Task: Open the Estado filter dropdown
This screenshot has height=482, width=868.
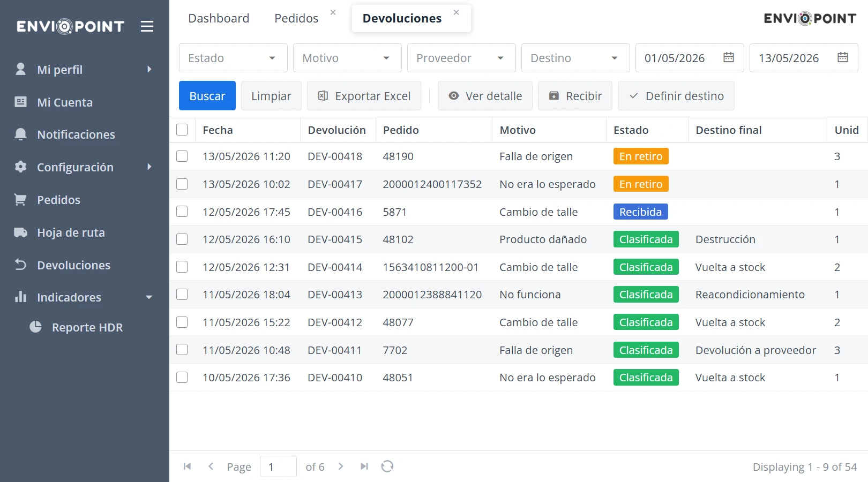Action: [233, 58]
